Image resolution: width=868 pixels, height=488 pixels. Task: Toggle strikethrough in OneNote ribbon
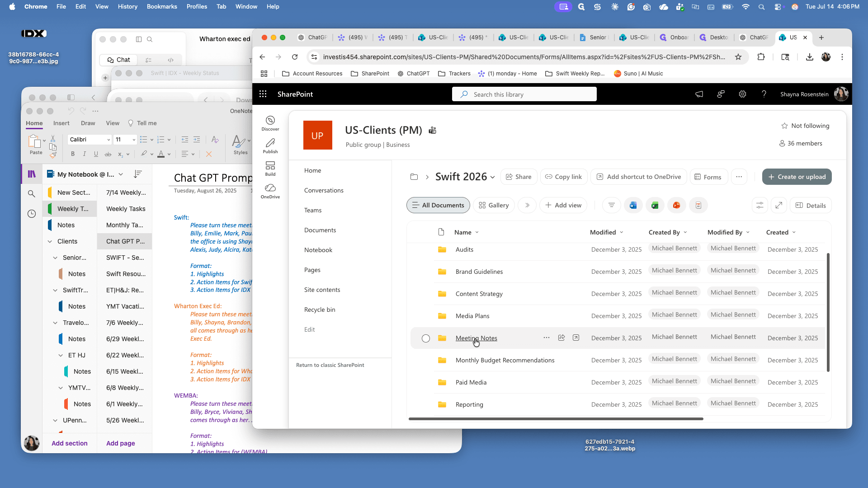108,154
